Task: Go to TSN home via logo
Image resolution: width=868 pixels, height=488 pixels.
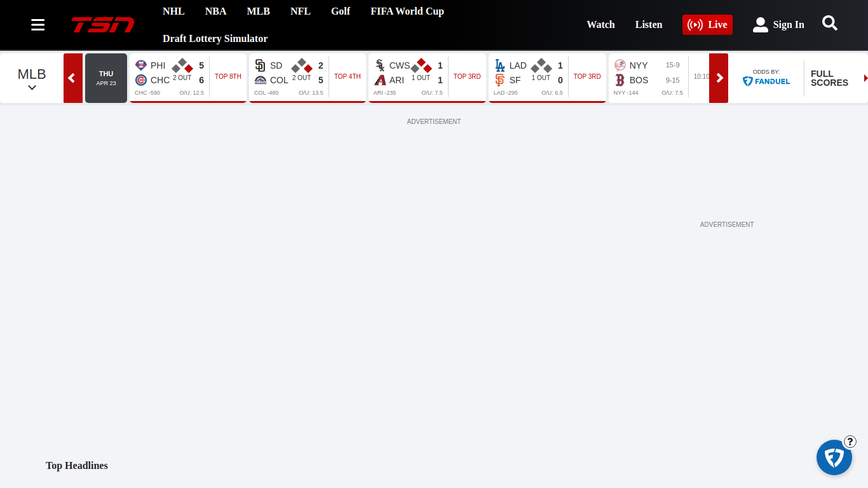Action: (102, 25)
